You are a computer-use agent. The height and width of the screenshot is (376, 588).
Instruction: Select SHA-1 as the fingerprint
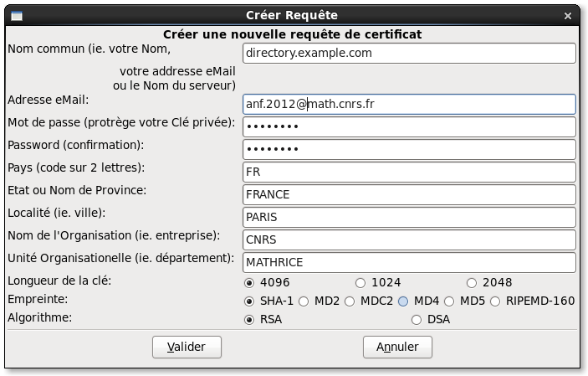(249, 301)
